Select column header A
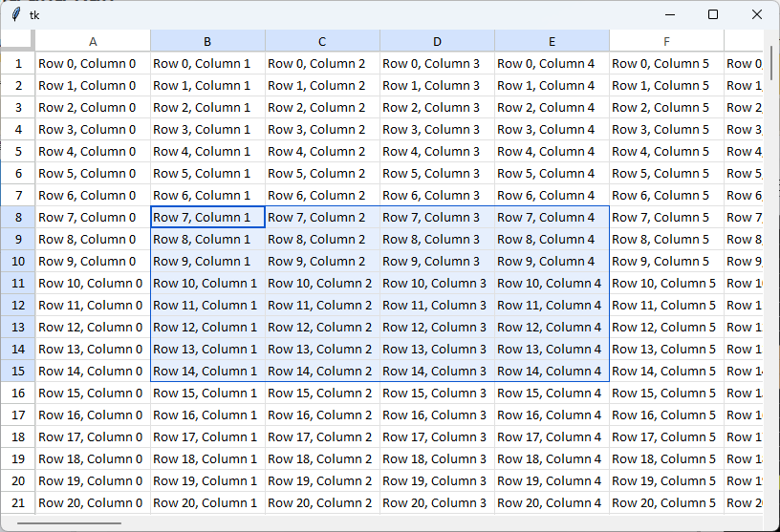The height and width of the screenshot is (532, 780). (x=93, y=41)
